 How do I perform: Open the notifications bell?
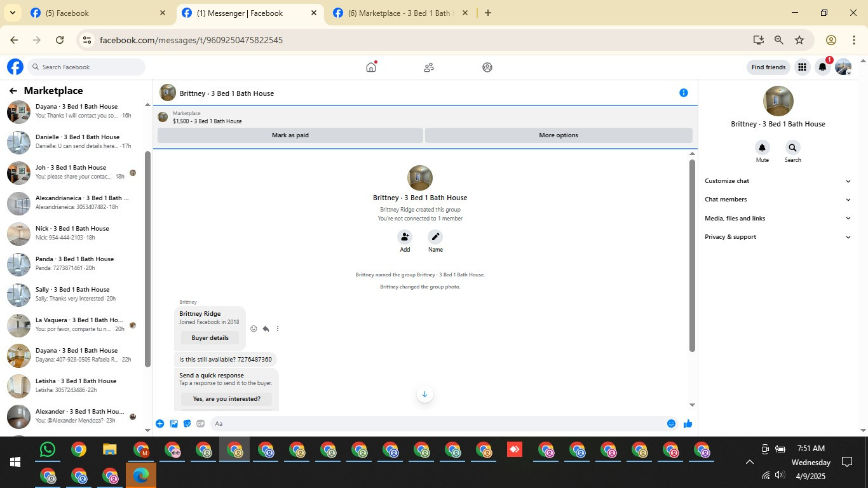(823, 67)
